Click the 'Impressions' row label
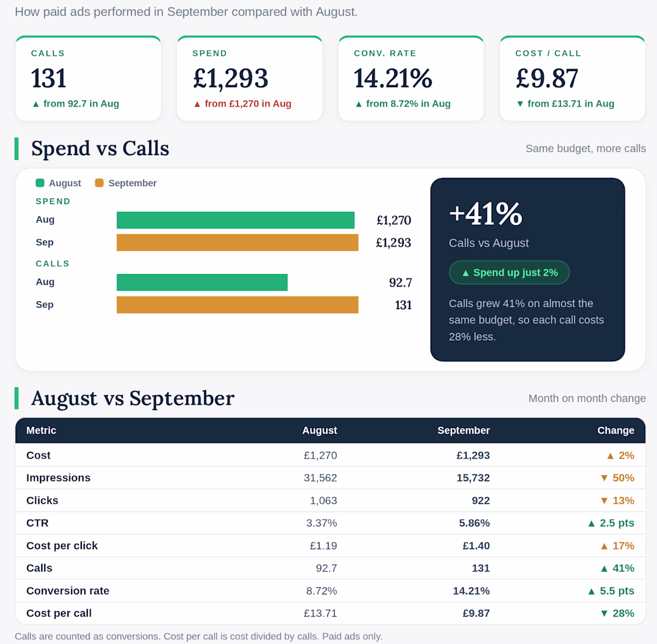657x644 pixels. [x=59, y=478]
